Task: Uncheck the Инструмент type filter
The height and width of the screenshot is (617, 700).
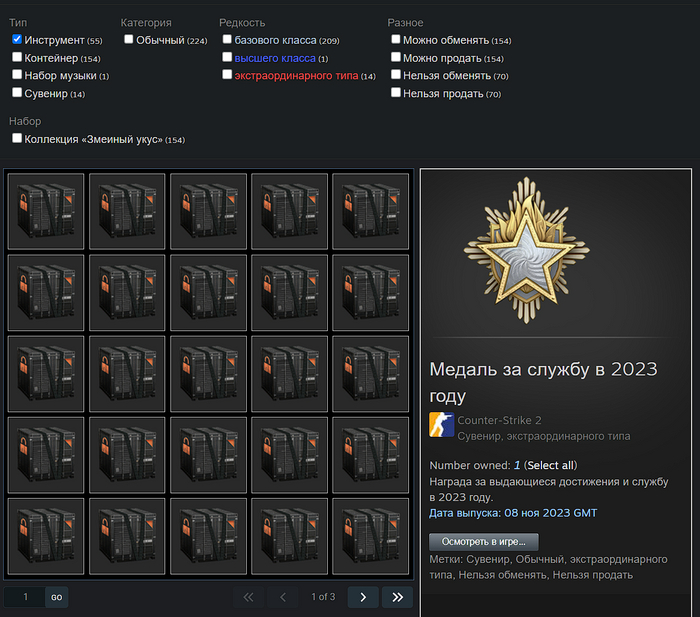Action: click(17, 39)
